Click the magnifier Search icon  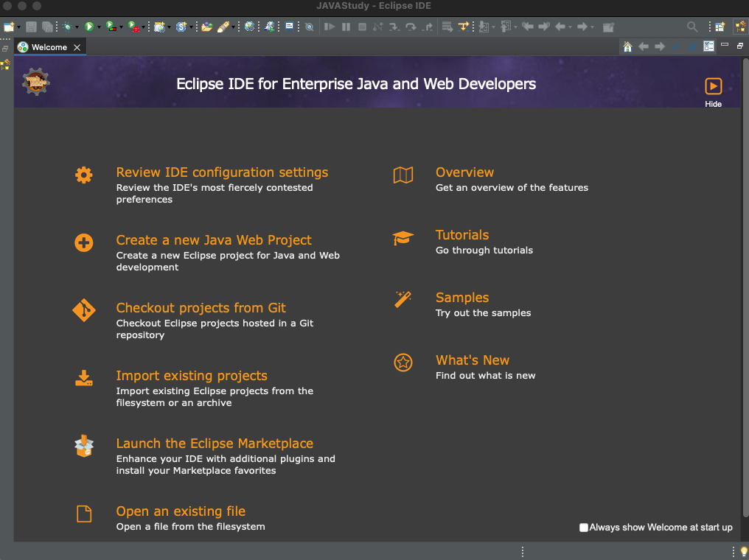coord(692,27)
